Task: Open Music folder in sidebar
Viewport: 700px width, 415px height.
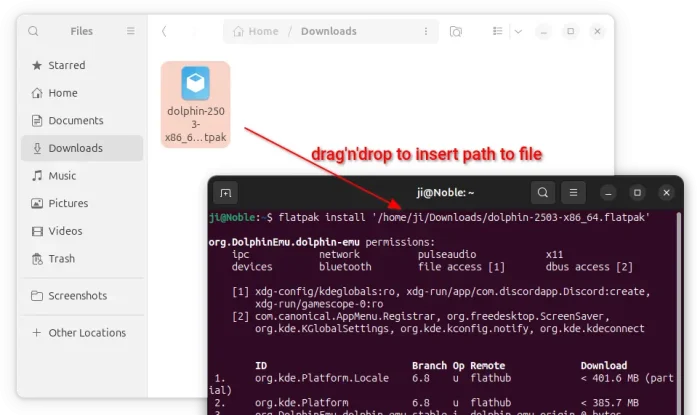Action: coord(82,176)
